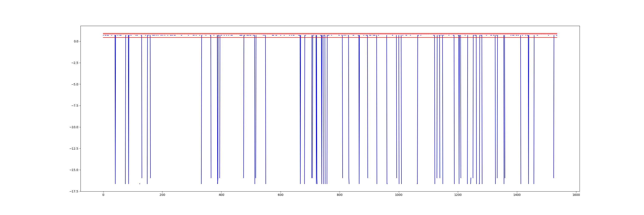Click the x-axis tick label 1000
The height and width of the screenshot is (215, 644).
coord(399,195)
